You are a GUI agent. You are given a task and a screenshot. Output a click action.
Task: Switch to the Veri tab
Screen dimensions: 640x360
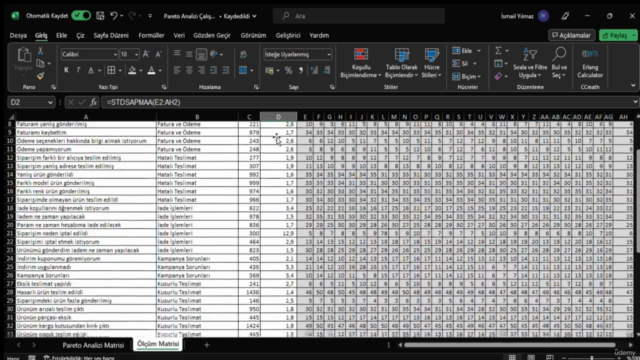pos(179,36)
